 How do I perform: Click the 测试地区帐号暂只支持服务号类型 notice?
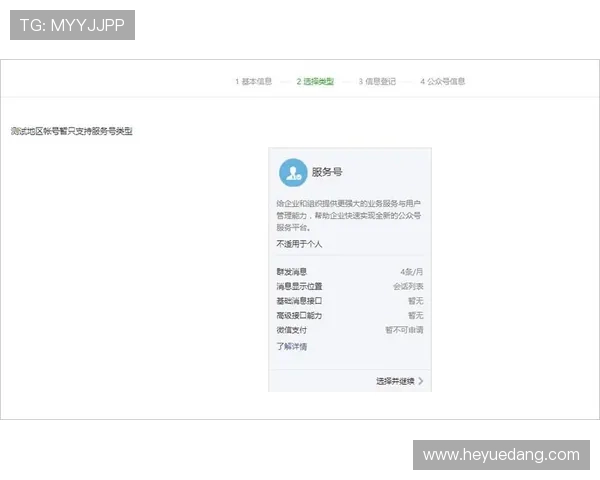point(72,131)
